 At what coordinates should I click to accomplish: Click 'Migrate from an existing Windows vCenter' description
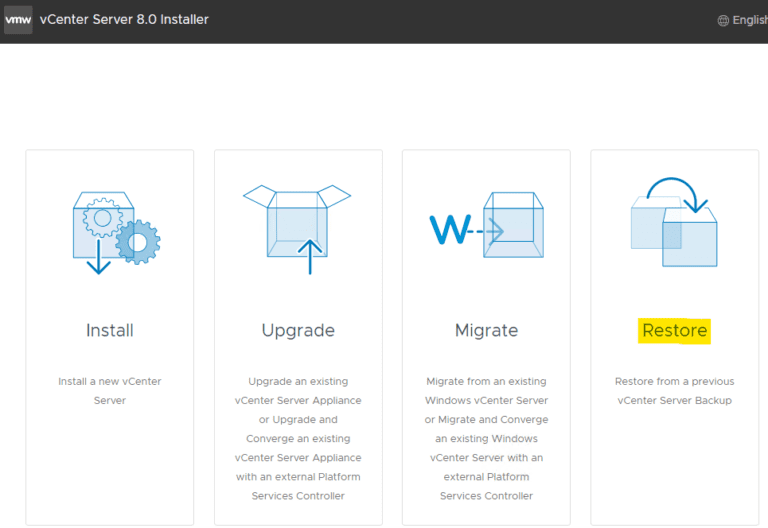point(486,438)
